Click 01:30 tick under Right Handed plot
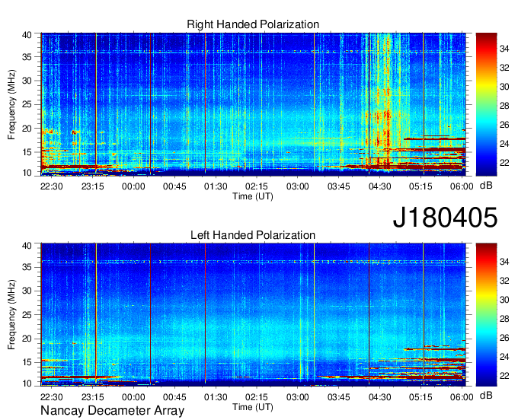The image size is (518, 420). pos(216,186)
